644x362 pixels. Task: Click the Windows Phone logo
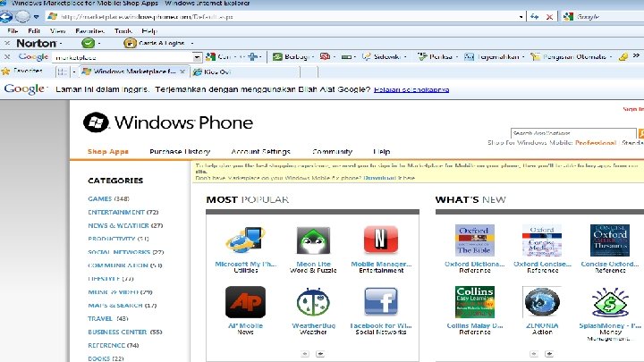point(168,122)
